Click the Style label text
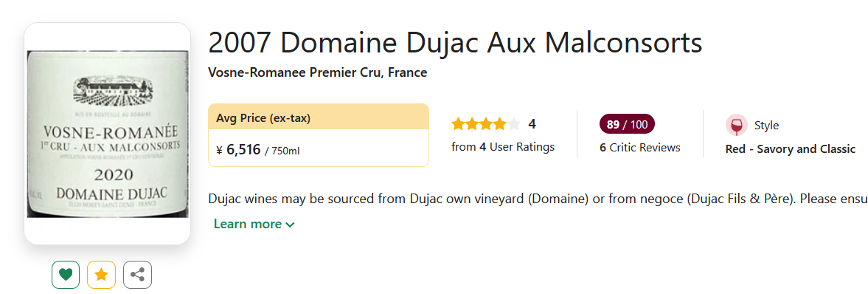The width and height of the screenshot is (868, 294). pos(767,126)
